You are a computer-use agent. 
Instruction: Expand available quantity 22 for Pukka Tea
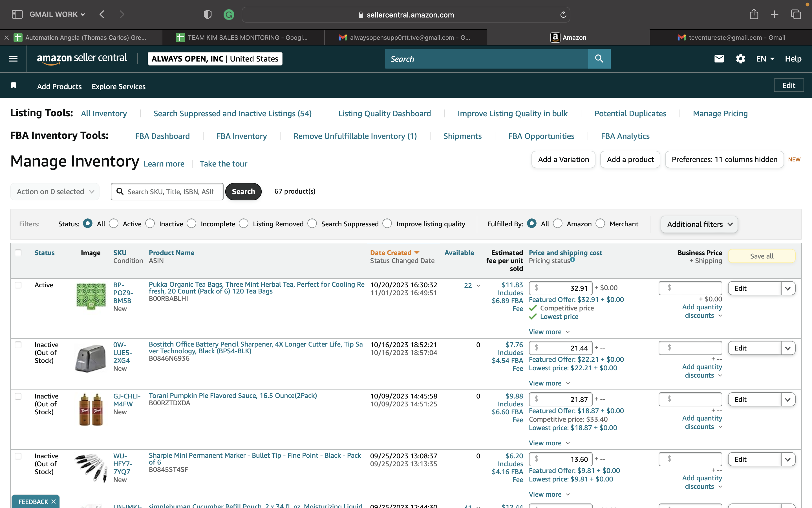point(472,286)
